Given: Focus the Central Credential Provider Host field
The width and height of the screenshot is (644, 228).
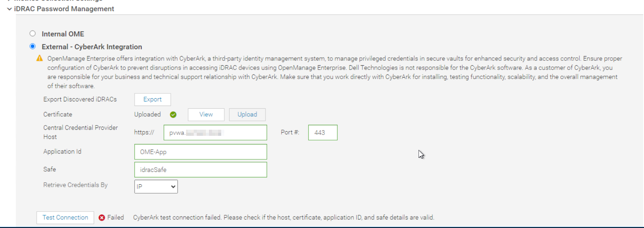Looking at the screenshot, I should (215, 132).
